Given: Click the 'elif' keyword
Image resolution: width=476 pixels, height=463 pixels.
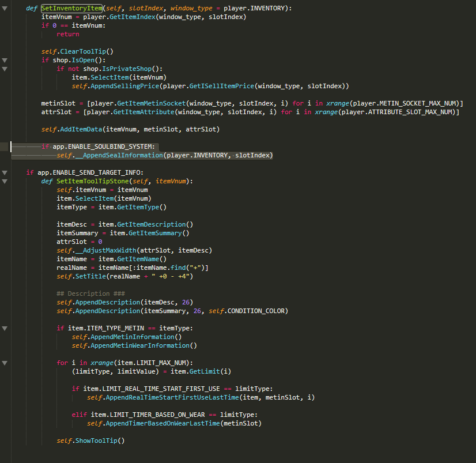Looking at the screenshot, I should [79, 415].
